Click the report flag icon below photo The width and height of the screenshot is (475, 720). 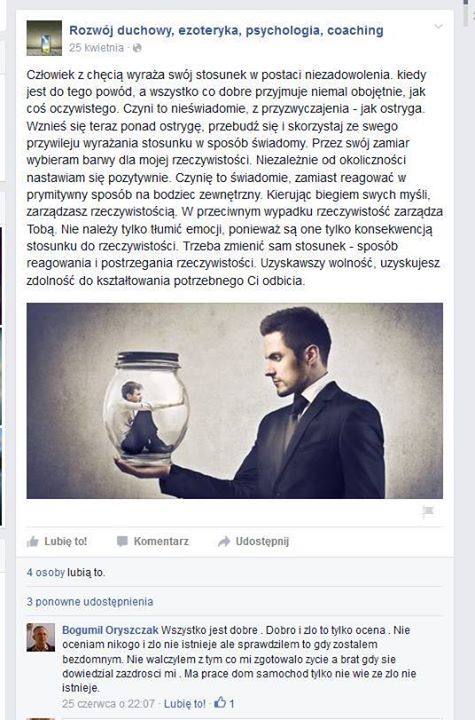[428, 512]
